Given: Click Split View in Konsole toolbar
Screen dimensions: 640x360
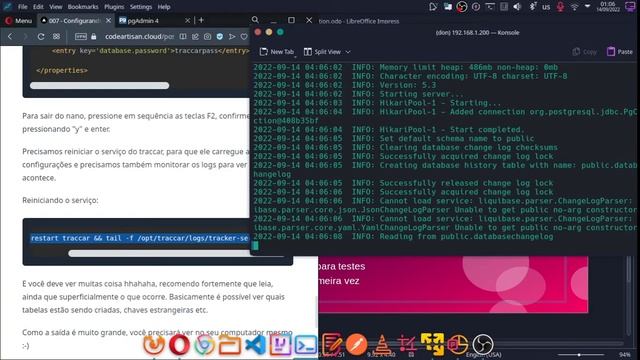Looking at the screenshot, I should click(x=322, y=52).
